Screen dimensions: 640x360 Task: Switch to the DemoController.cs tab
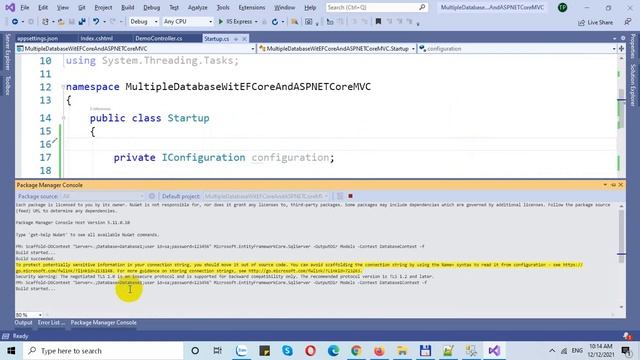[159, 38]
